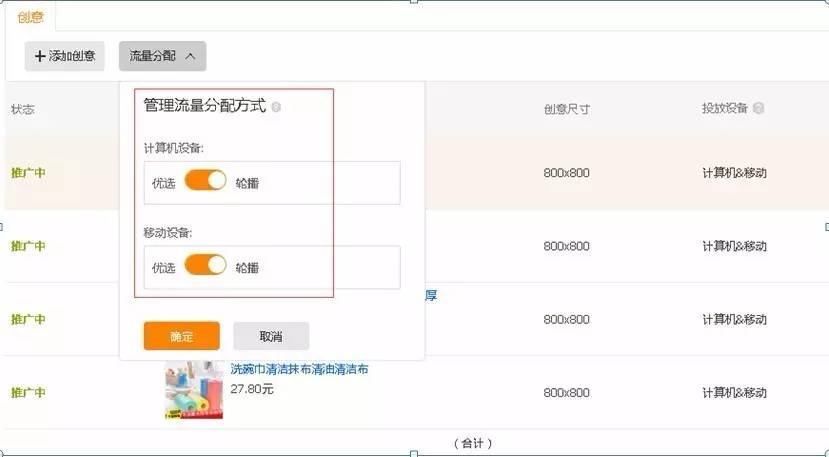Screen dimensions: 829x457
Task: Select 轮播 label in 计算机设备 row
Action: pos(247,184)
